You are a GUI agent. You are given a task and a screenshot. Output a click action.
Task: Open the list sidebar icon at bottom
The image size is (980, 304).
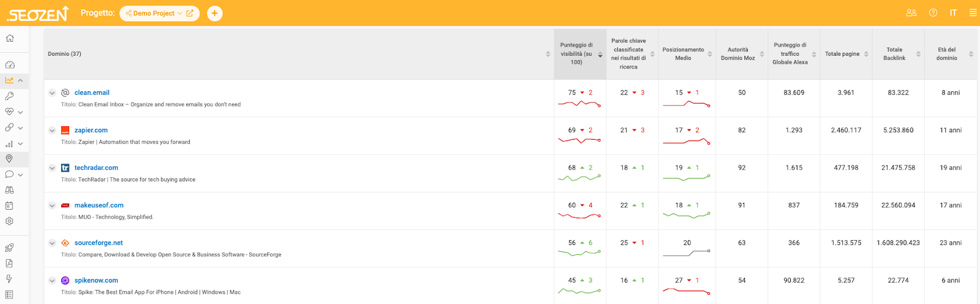click(x=9, y=295)
